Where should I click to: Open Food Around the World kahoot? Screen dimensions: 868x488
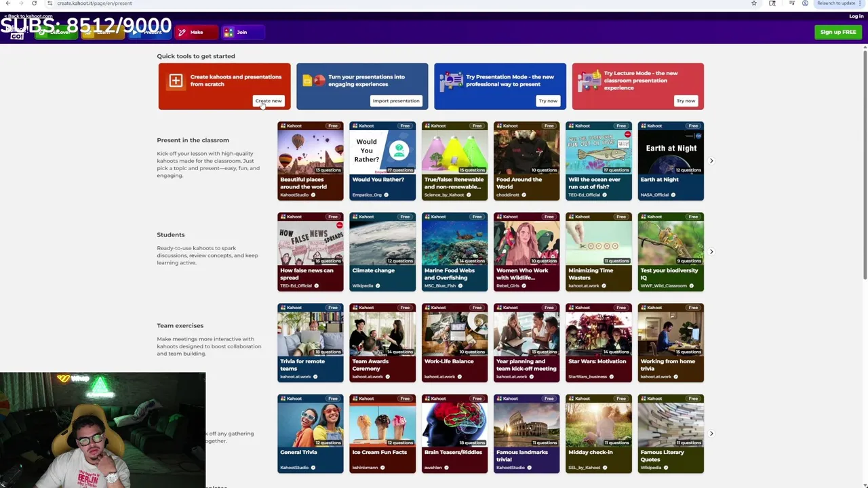coord(527,161)
